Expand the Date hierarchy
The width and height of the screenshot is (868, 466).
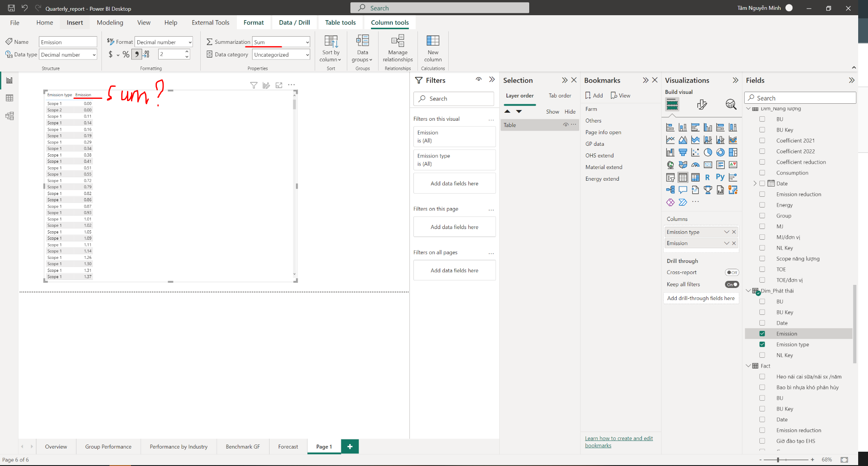[754, 183]
